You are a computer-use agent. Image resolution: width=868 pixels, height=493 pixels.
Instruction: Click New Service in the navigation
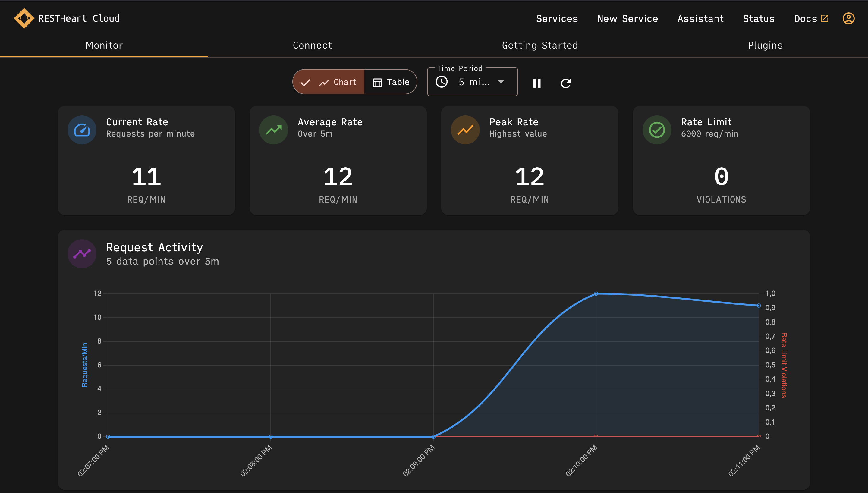click(x=627, y=19)
